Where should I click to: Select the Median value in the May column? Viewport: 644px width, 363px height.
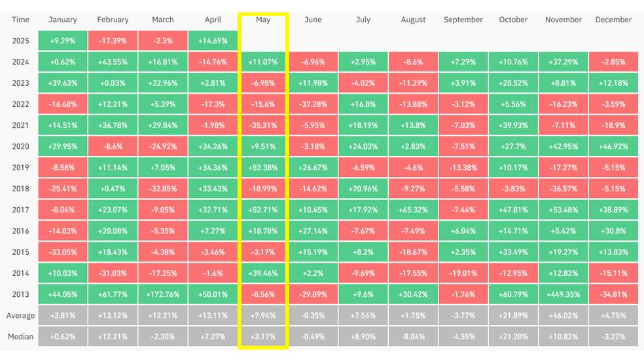click(x=263, y=337)
